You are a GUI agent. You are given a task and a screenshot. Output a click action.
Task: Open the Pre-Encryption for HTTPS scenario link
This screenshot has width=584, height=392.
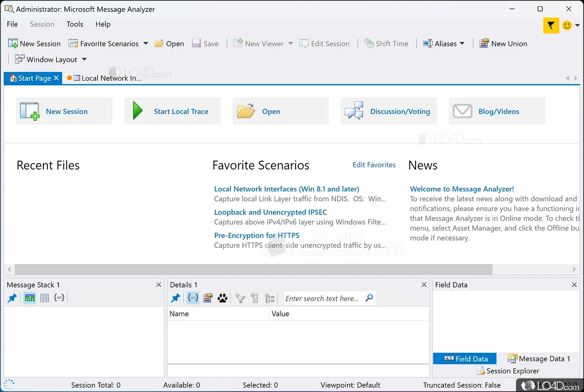click(257, 235)
